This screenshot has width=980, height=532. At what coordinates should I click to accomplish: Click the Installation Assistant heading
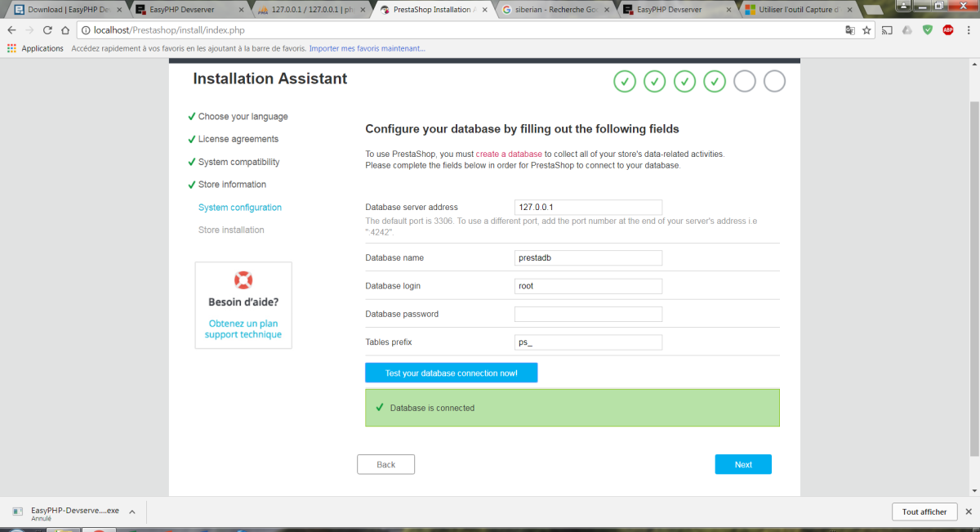click(270, 79)
